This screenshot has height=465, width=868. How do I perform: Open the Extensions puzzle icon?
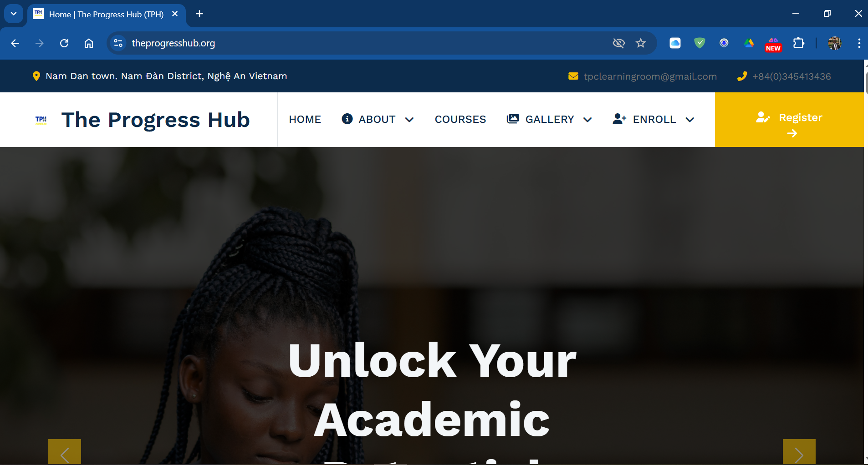798,43
